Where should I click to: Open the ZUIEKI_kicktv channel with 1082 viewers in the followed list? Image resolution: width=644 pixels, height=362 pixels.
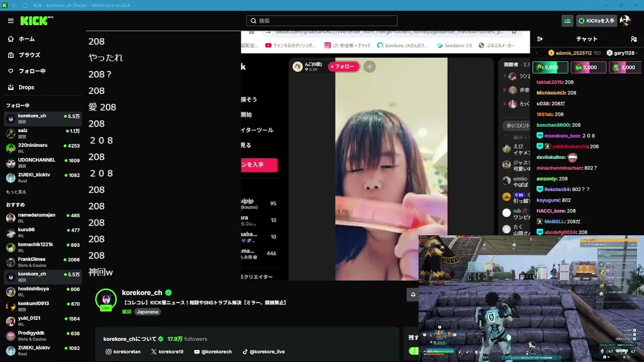43,177
